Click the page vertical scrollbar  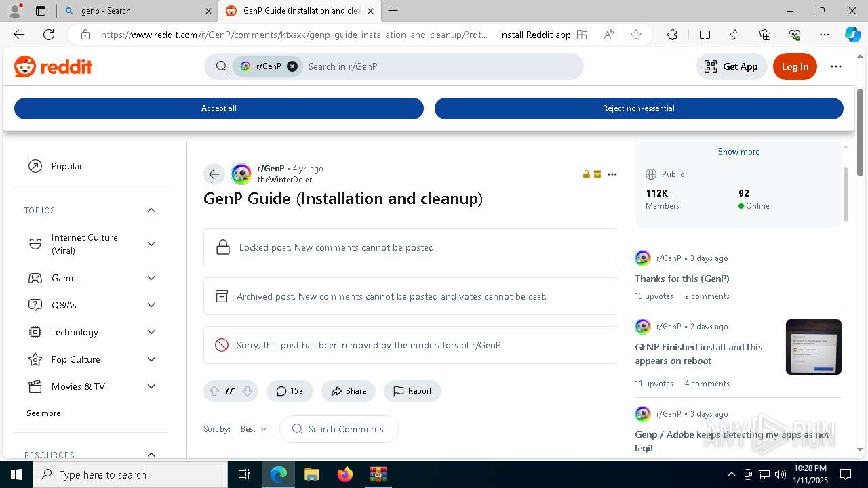pos(860,132)
